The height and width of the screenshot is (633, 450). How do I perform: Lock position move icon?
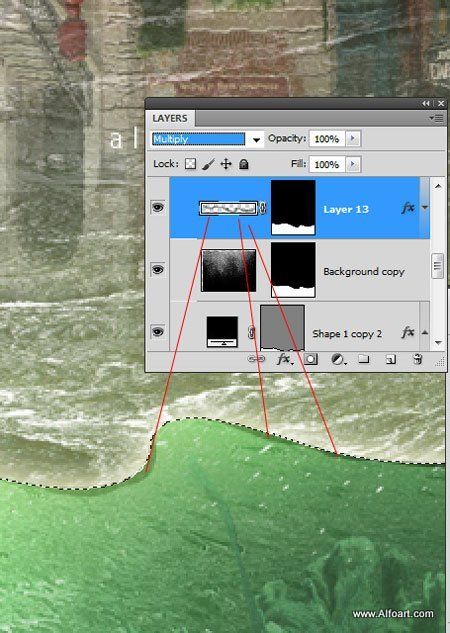coord(226,164)
